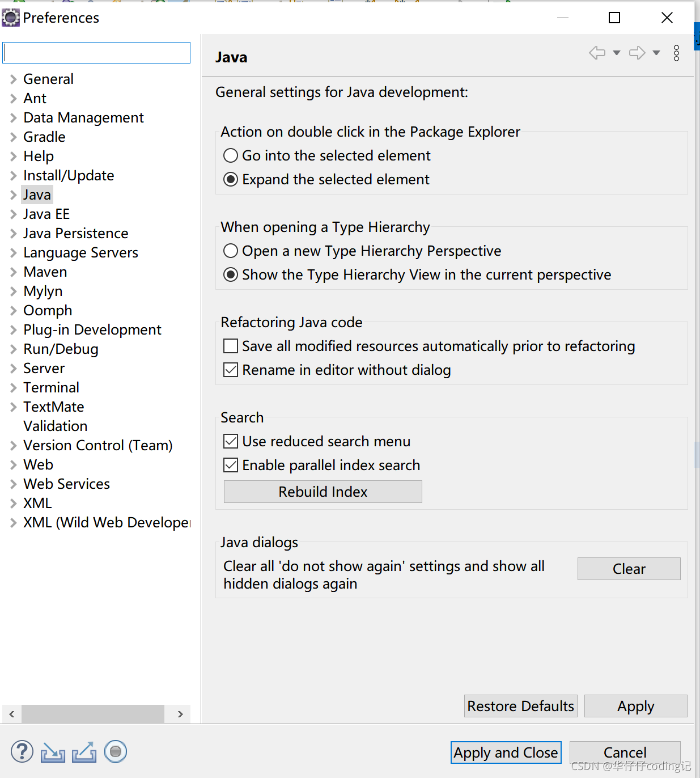The image size is (700, 778).
Task: Click the Back navigation arrow
Action: [x=596, y=53]
